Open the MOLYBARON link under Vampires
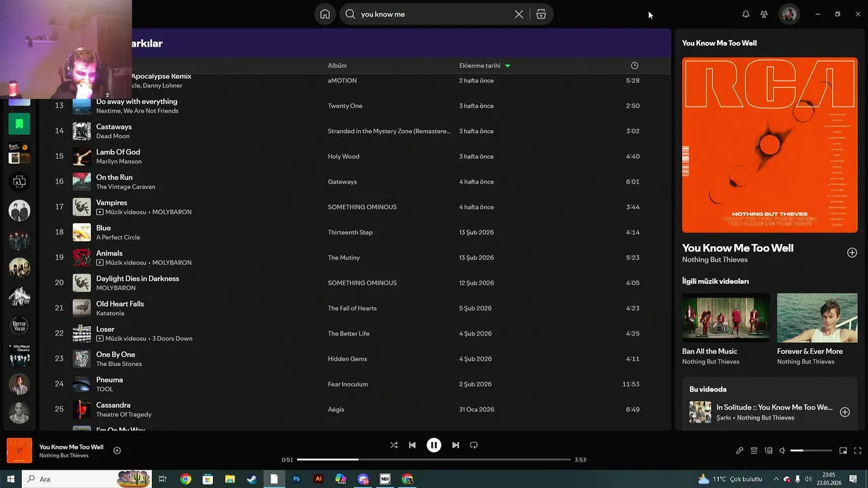868x488 pixels. [x=172, y=212]
